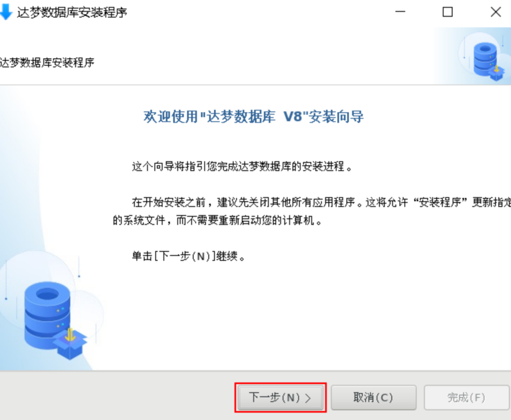
Task: Click the greyed-out 完成(F) button
Action: point(467,398)
